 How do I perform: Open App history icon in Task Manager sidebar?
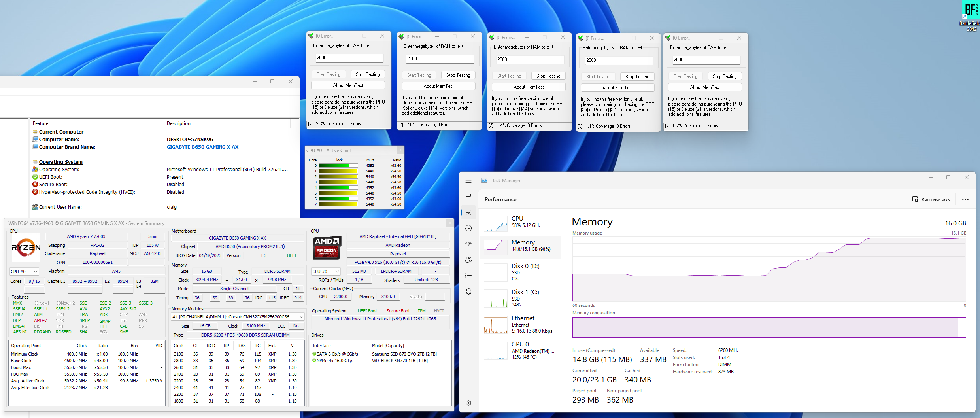(x=468, y=228)
